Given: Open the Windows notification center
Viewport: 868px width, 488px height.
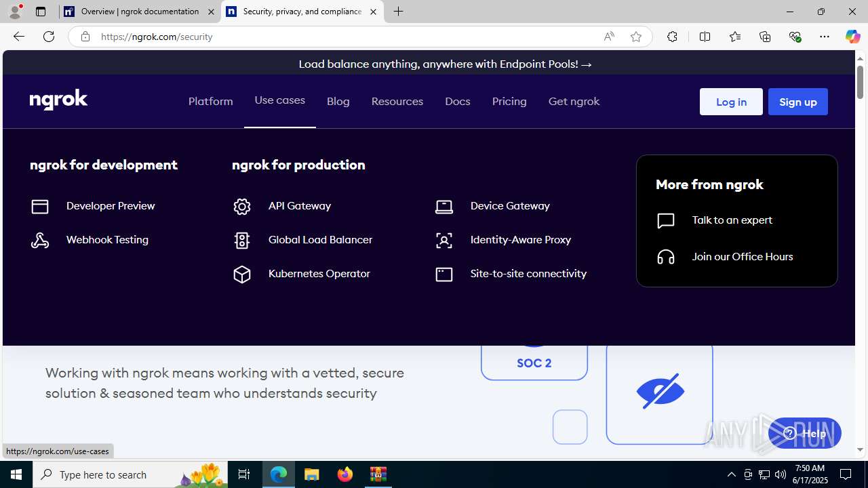Looking at the screenshot, I should [846, 474].
